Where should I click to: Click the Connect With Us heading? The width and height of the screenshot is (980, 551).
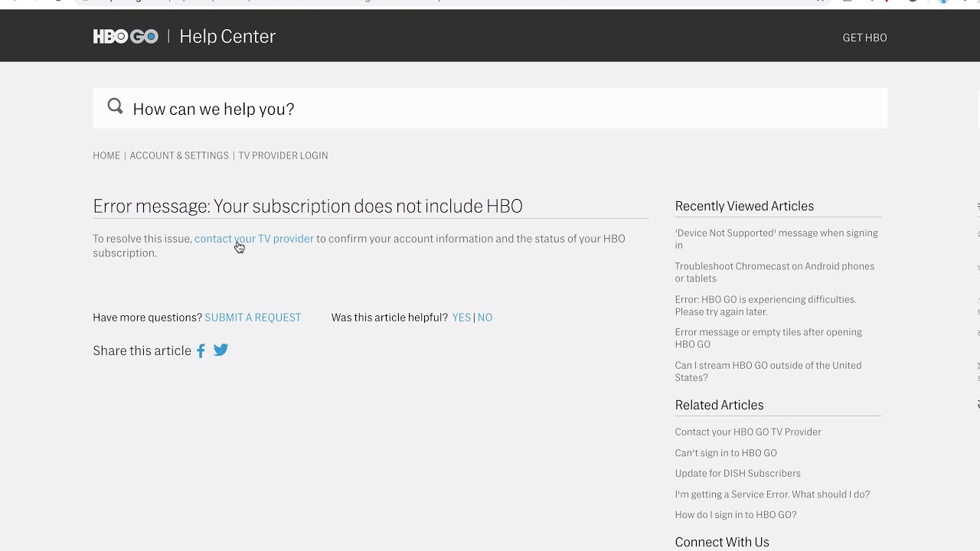click(722, 542)
